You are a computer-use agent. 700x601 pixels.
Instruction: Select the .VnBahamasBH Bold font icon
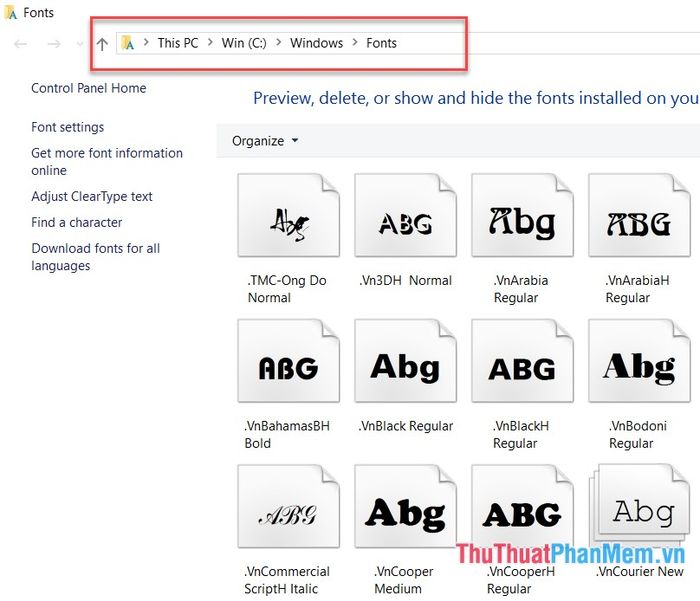(288, 361)
